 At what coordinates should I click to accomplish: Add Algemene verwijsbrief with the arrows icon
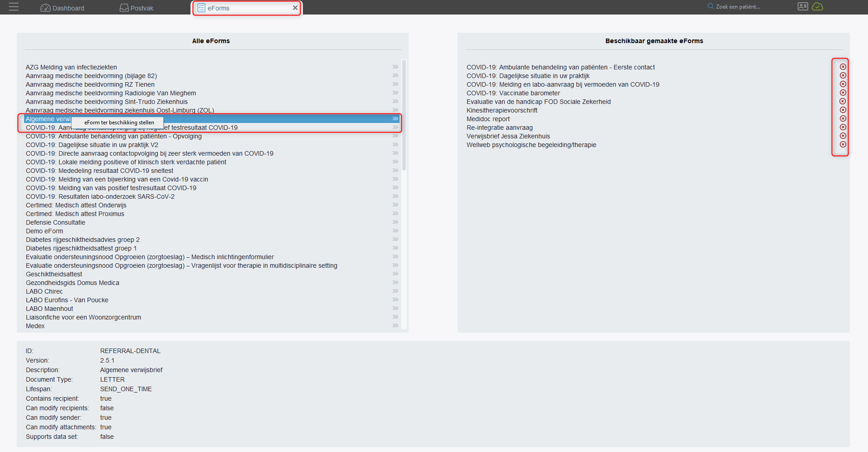click(x=395, y=118)
